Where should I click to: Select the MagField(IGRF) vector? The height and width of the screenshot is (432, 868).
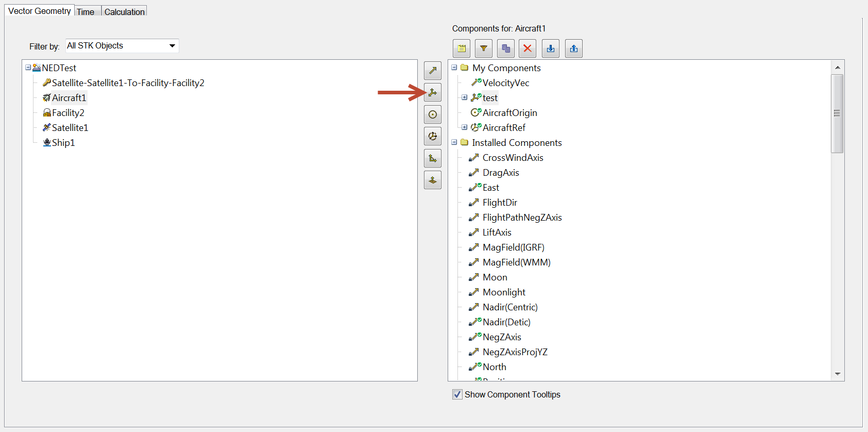pyautogui.click(x=514, y=247)
